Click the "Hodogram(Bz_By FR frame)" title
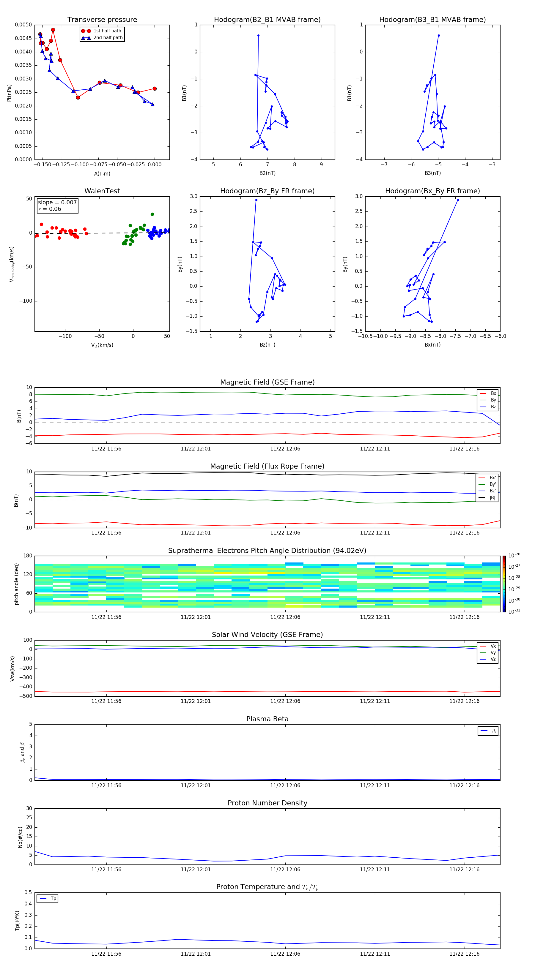The image size is (535, 980). pos(267,191)
